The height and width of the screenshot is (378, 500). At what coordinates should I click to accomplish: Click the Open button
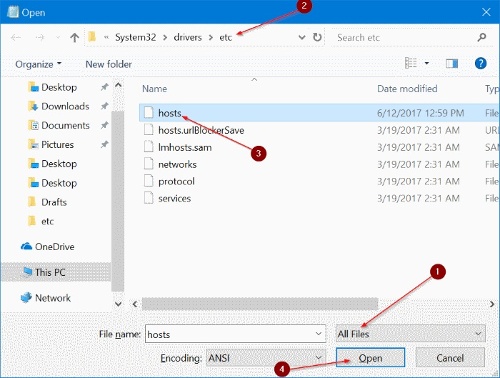tap(370, 358)
